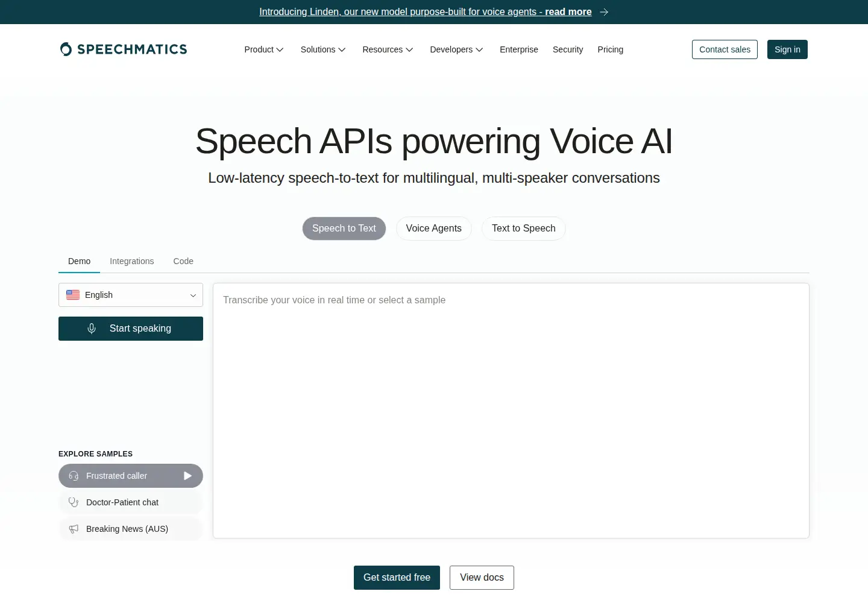
Task: Click the Contact sales button
Action: pos(725,49)
